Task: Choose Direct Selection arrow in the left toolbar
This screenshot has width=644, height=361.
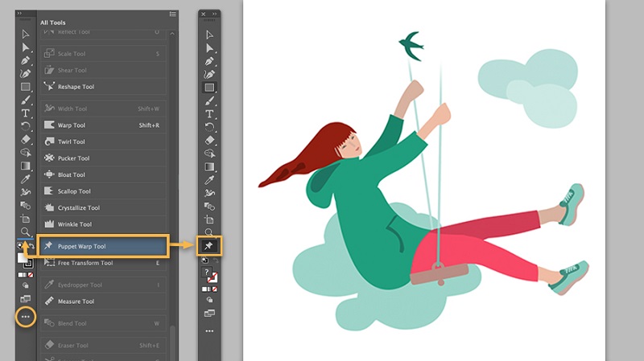Action: (26, 47)
